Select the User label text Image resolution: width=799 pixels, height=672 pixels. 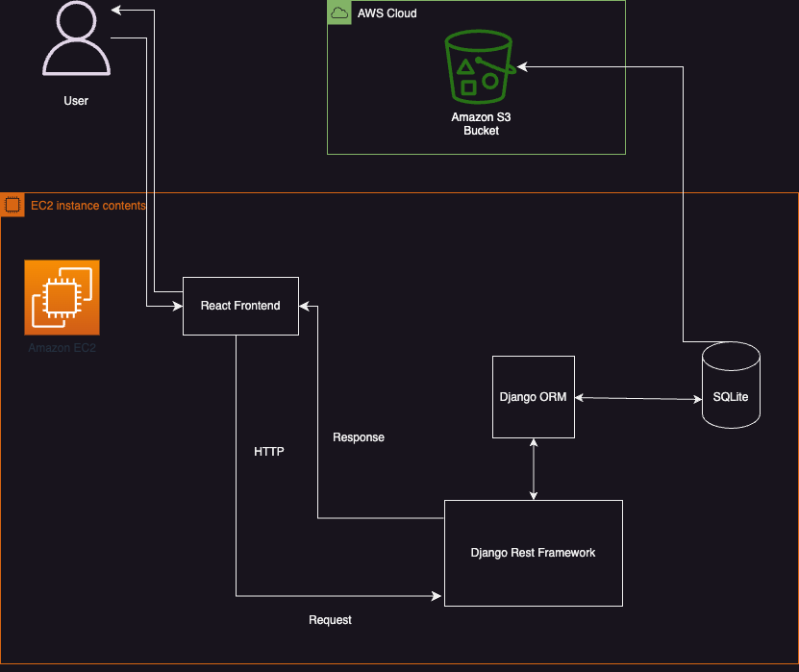pyautogui.click(x=76, y=101)
